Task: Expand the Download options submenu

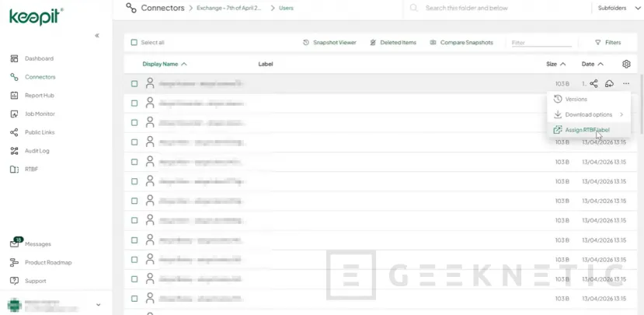Action: pyautogui.click(x=589, y=114)
